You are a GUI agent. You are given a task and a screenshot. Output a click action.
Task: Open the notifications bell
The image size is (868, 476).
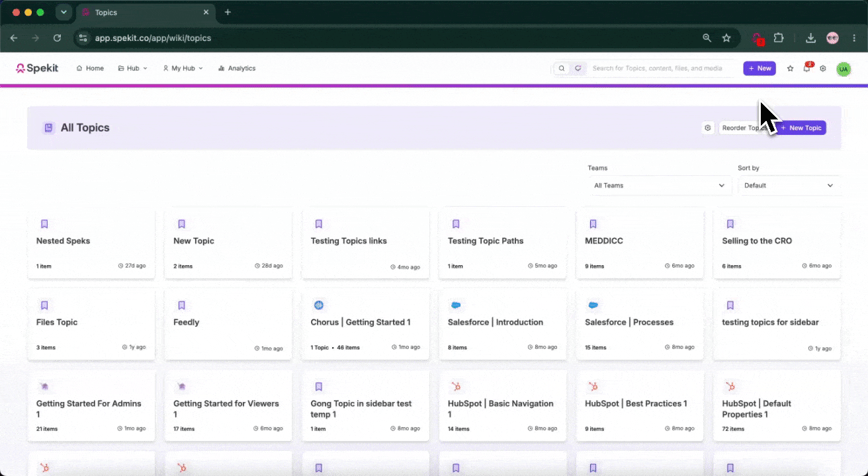806,68
